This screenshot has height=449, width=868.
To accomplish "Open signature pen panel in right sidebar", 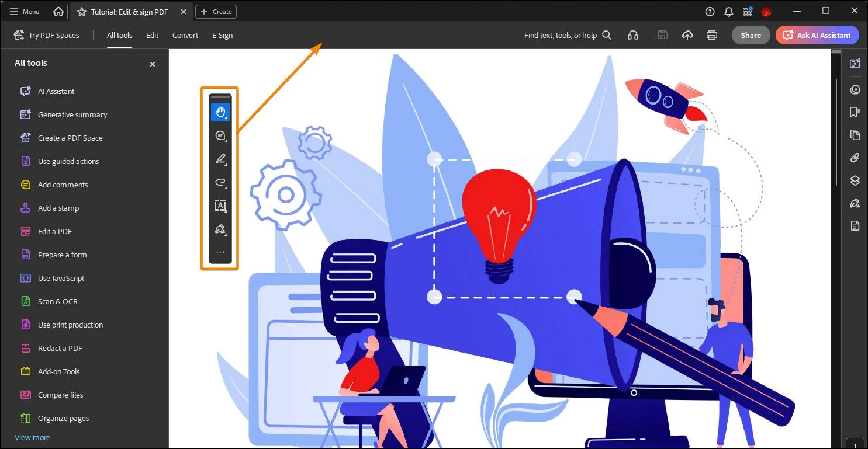I will click(855, 203).
